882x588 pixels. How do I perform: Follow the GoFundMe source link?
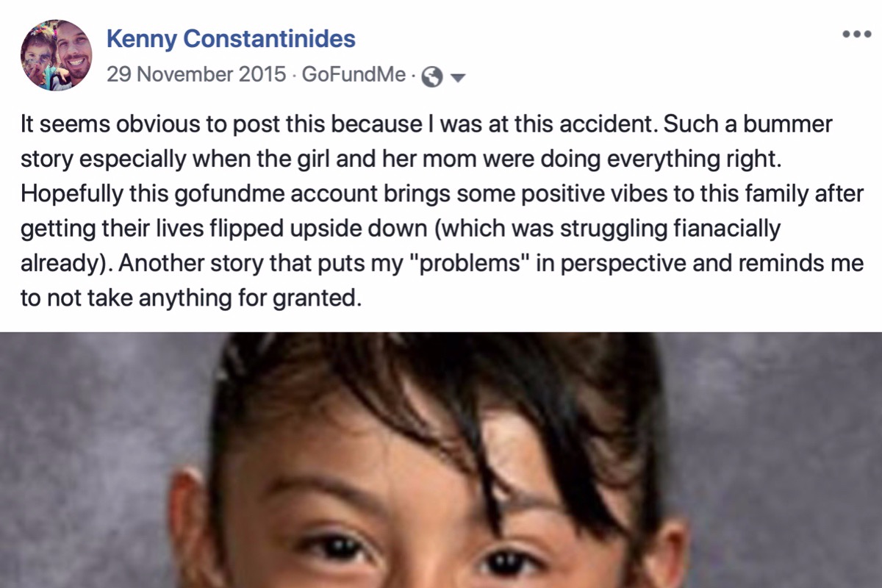354,75
